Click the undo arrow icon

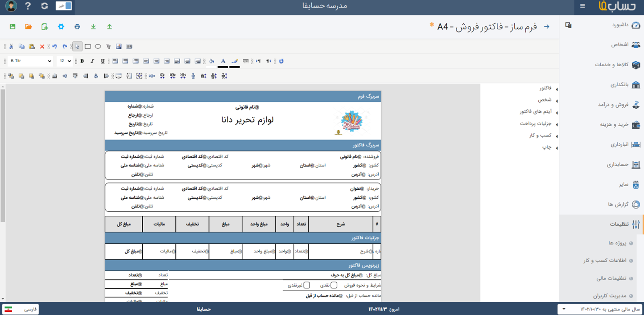[x=54, y=46]
